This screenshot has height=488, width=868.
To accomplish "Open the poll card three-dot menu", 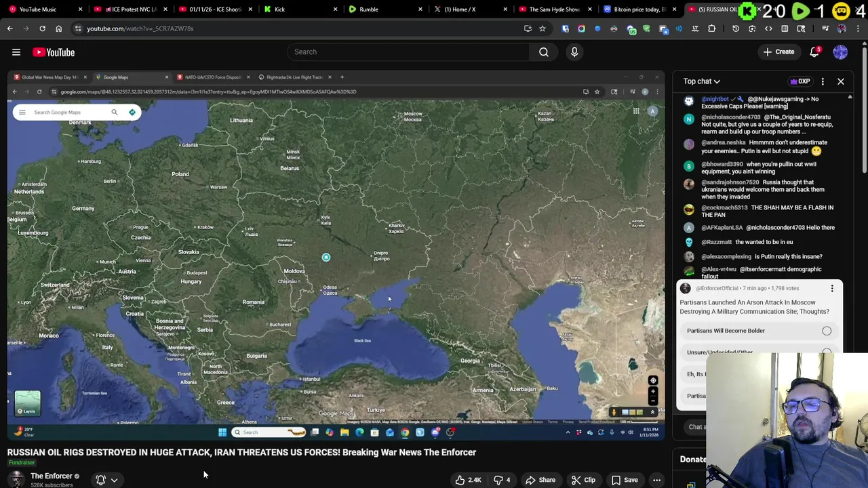I will coord(832,289).
